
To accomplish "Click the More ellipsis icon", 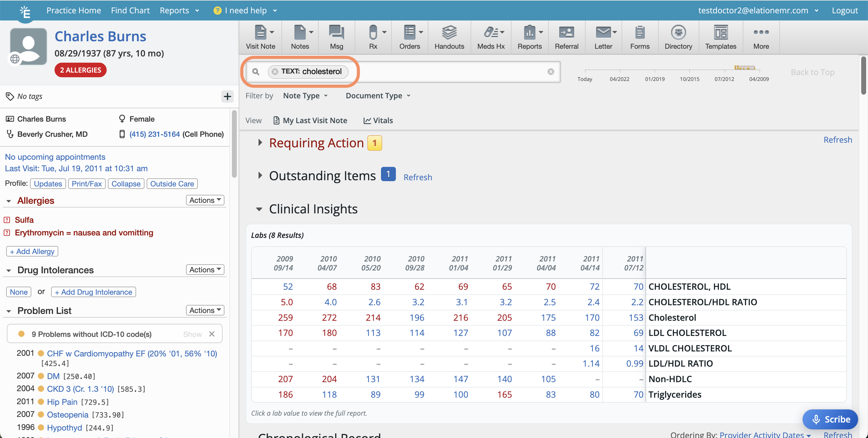I will [760, 37].
